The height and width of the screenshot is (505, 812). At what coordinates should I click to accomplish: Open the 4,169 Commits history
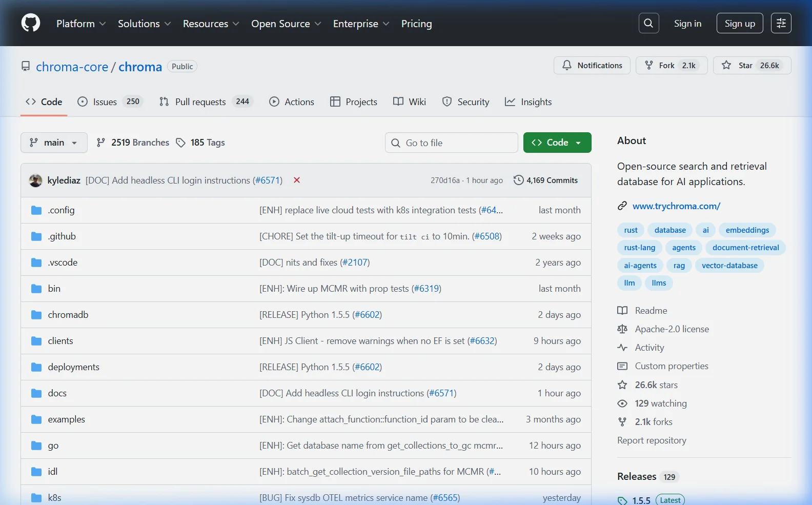(545, 180)
